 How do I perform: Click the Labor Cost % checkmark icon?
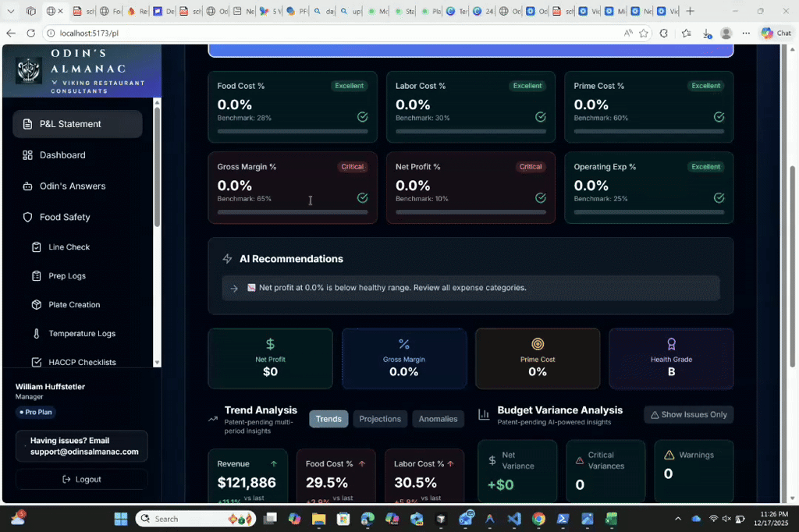coord(541,117)
